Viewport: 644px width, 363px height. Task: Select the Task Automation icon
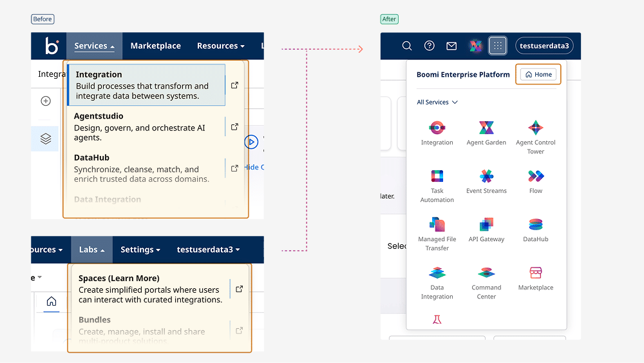coord(437,177)
